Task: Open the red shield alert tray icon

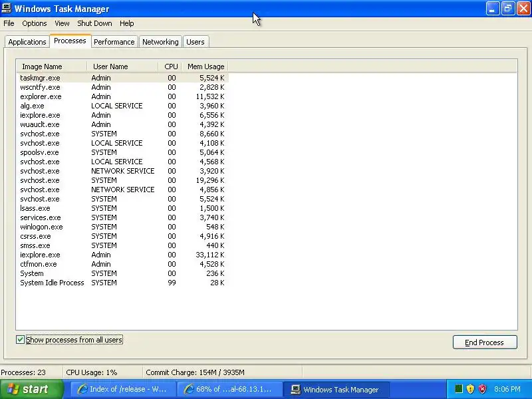Action: 482,389
